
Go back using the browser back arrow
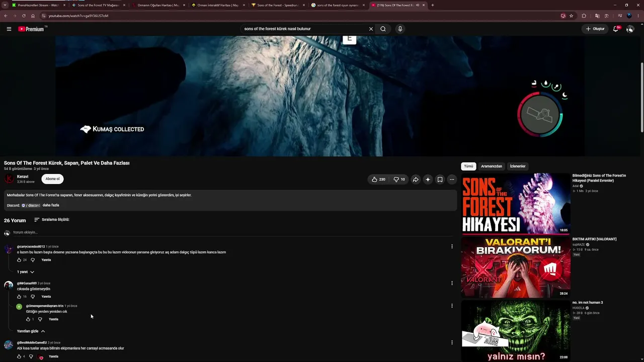6,16
